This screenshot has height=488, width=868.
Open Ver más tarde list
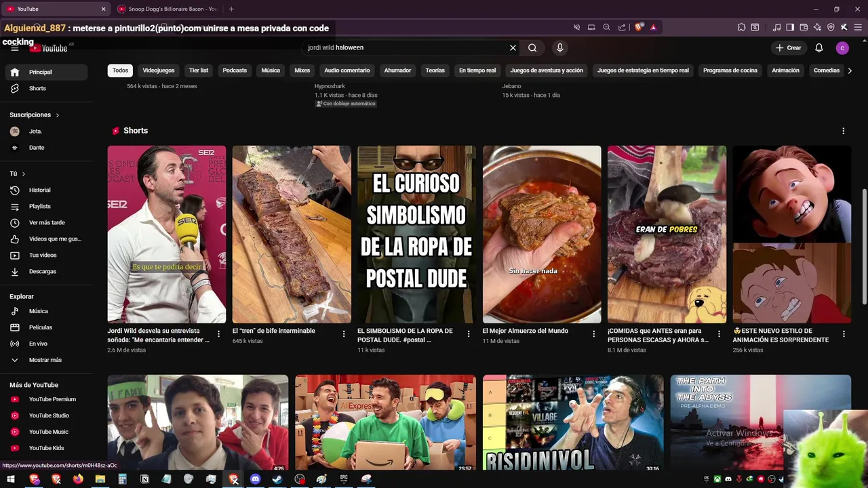[46, 222]
